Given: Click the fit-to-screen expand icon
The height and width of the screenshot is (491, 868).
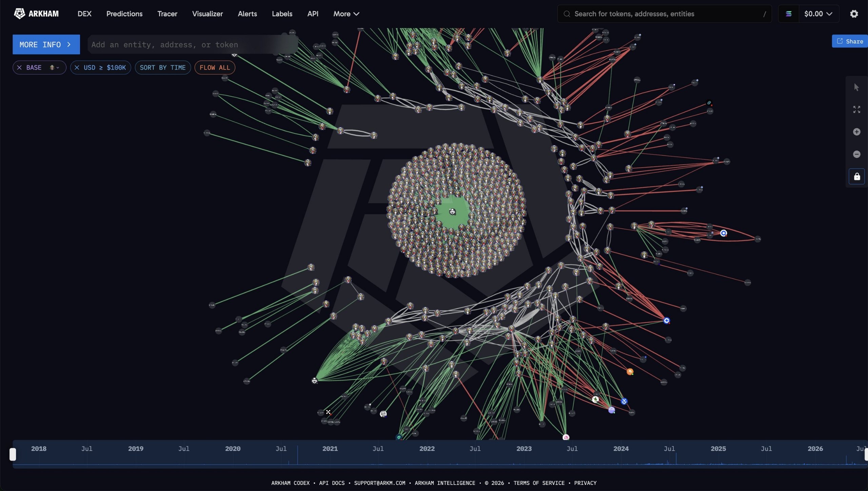Looking at the screenshot, I should tap(856, 109).
